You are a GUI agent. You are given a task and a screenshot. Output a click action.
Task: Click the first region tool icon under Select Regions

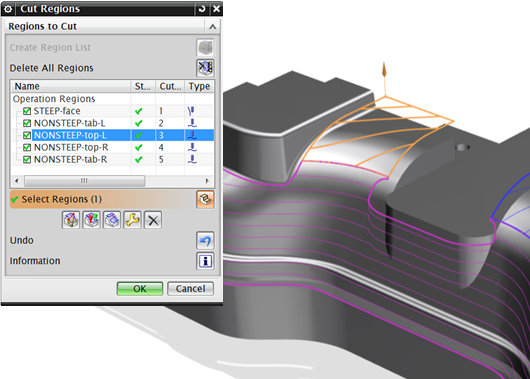click(71, 220)
